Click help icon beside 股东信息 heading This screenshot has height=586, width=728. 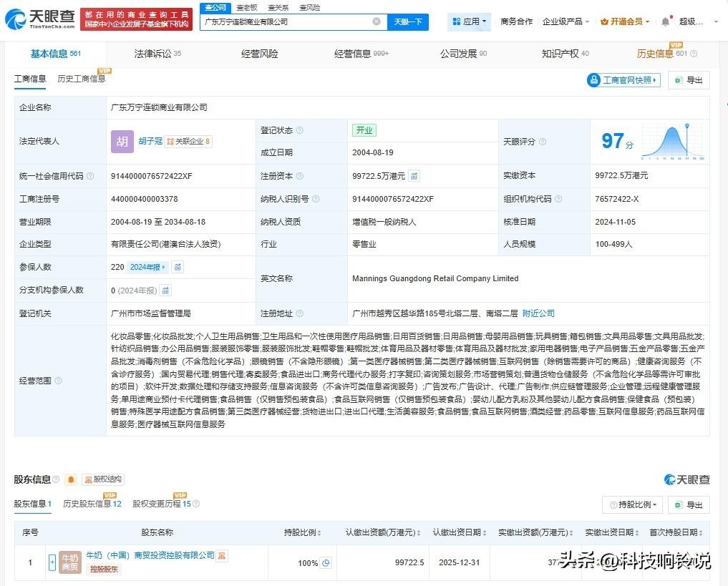tap(56, 479)
